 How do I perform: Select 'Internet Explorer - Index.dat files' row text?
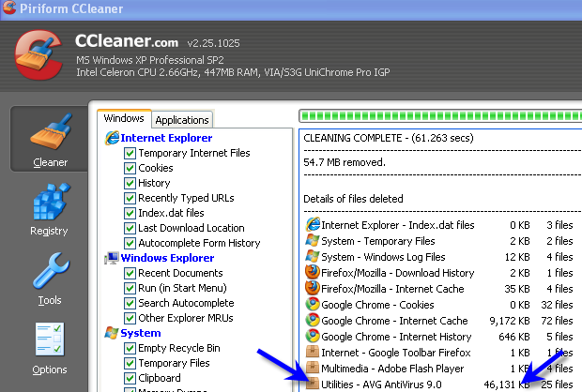coord(398,225)
